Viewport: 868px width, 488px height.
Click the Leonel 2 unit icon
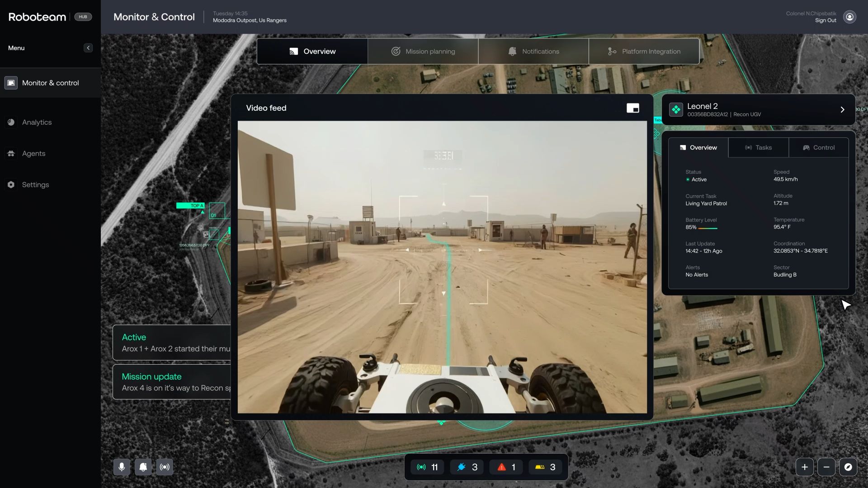point(676,110)
